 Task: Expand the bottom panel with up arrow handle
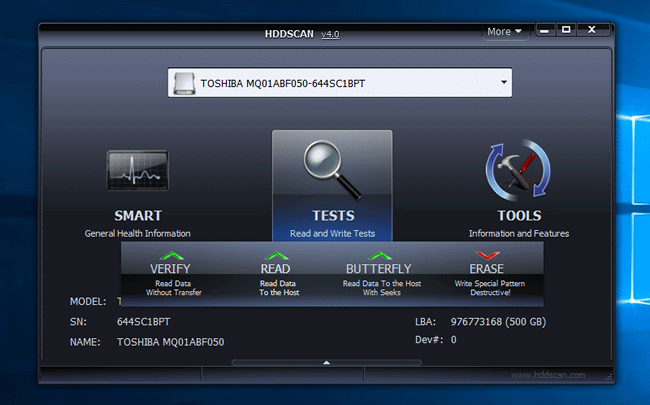(x=327, y=363)
